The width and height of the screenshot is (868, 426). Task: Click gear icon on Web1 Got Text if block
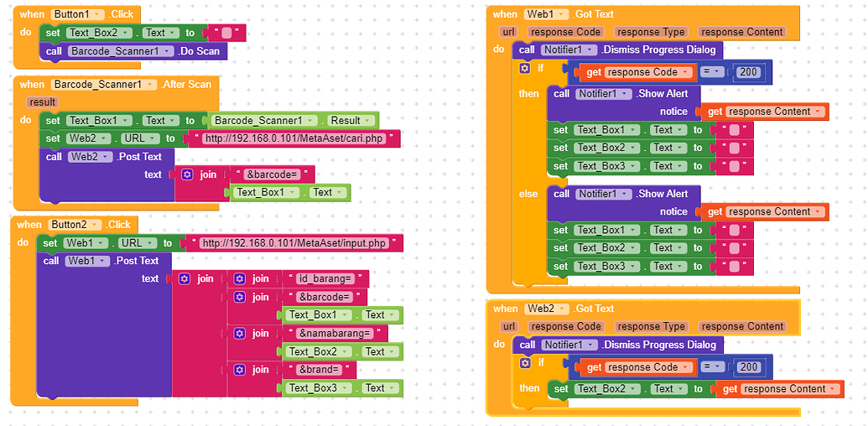click(x=525, y=68)
